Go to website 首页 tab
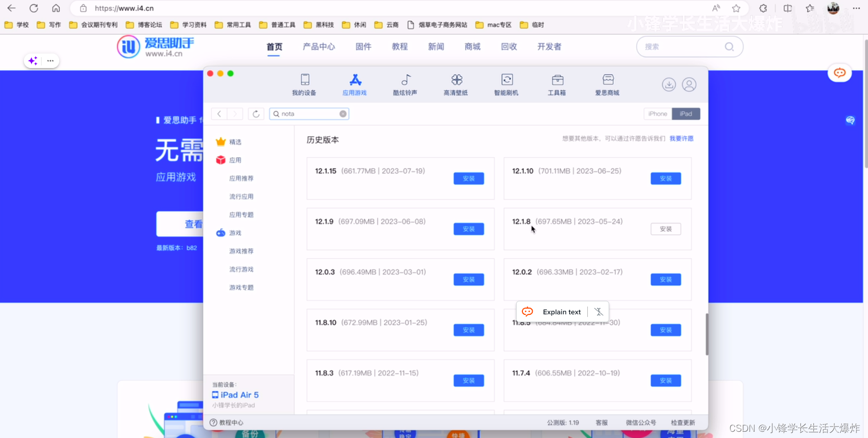The image size is (868, 438). click(274, 47)
